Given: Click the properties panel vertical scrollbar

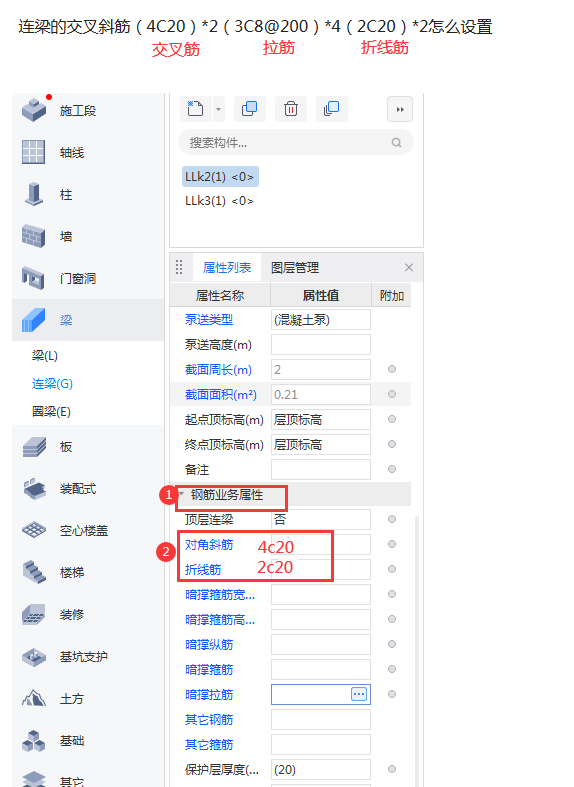Looking at the screenshot, I should tap(417, 651).
